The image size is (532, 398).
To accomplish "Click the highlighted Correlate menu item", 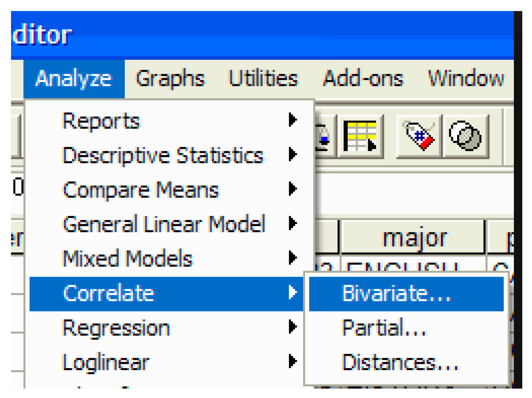I will pos(109,294).
